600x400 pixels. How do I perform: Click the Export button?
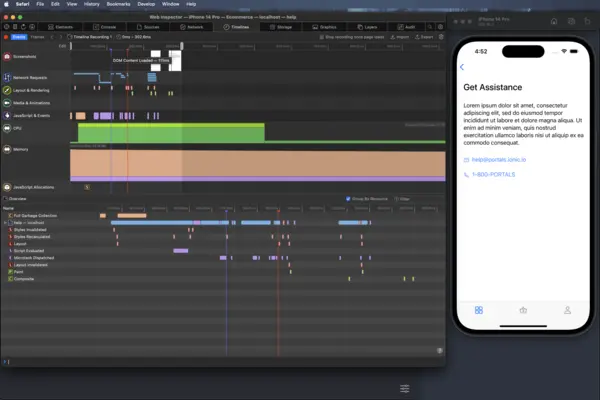[x=423, y=36]
